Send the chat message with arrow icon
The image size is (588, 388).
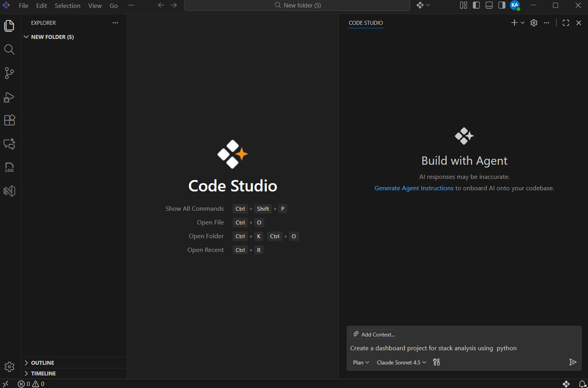coord(573,362)
